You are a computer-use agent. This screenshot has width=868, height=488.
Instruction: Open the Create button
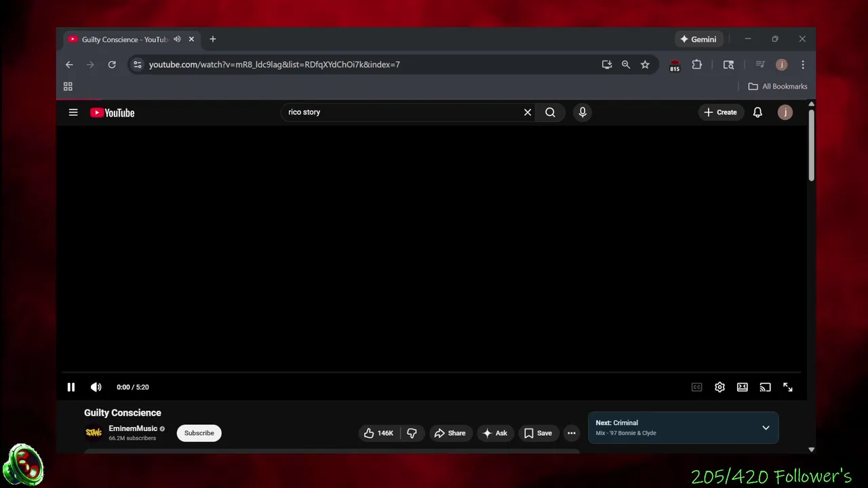click(x=720, y=113)
